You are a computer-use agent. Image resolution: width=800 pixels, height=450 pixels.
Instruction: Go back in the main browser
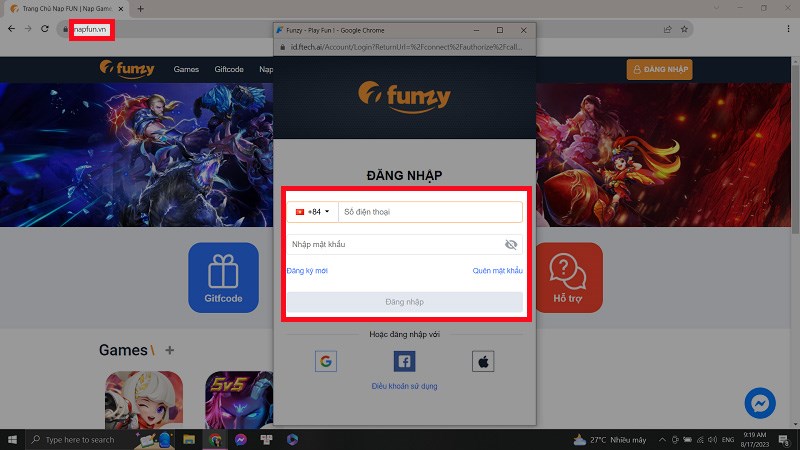(x=11, y=29)
